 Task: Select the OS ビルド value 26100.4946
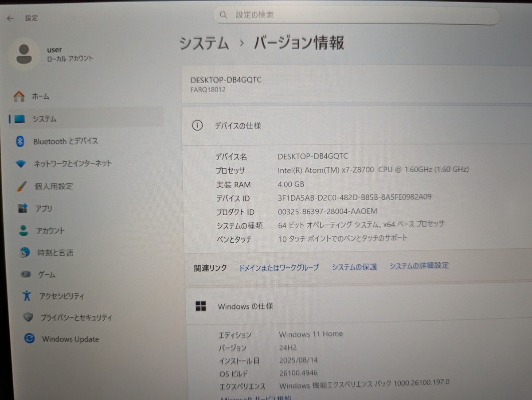(x=298, y=373)
